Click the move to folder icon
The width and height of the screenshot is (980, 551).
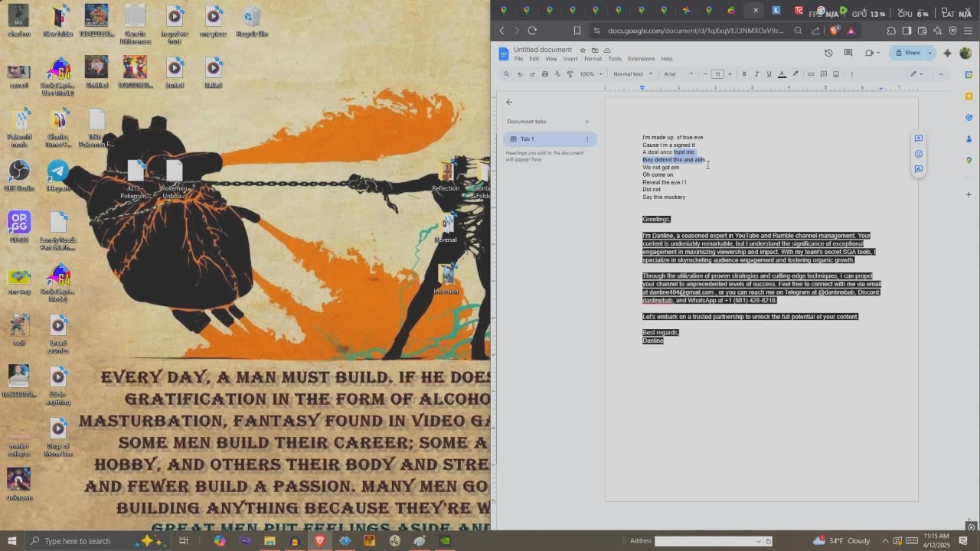pos(595,51)
